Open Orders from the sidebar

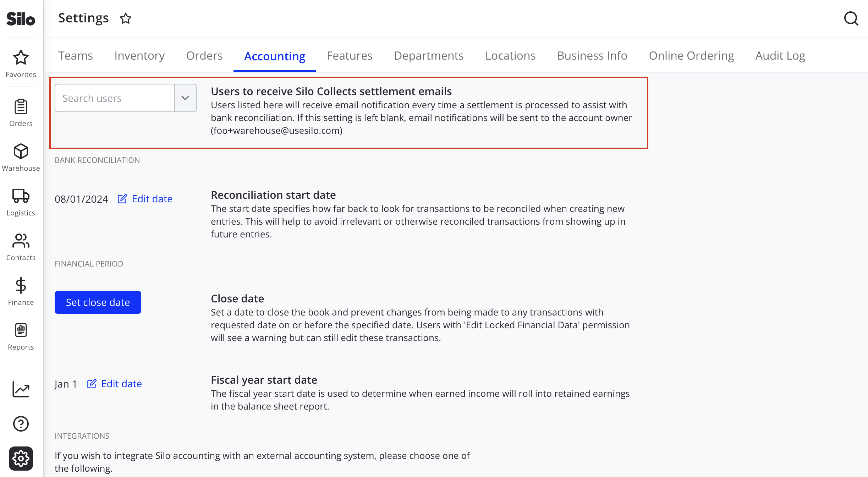(21, 113)
